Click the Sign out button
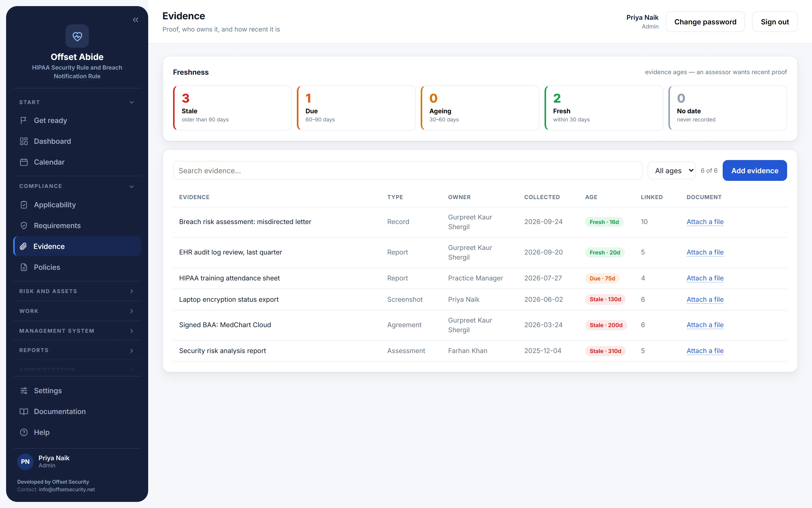The image size is (812, 508). click(x=775, y=22)
